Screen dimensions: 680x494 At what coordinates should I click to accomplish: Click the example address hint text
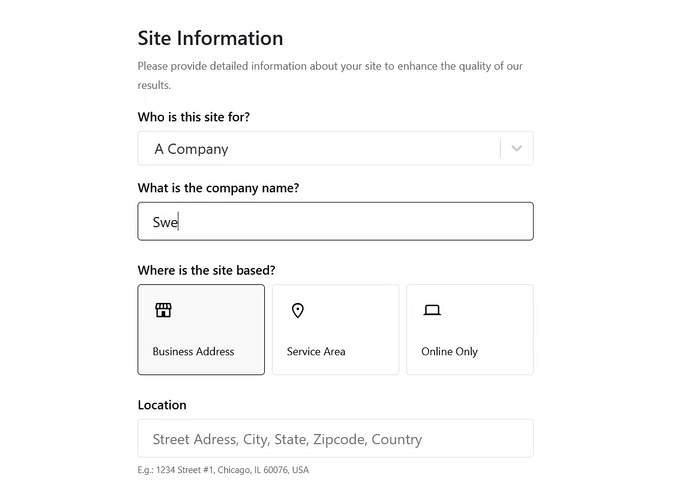pos(223,470)
